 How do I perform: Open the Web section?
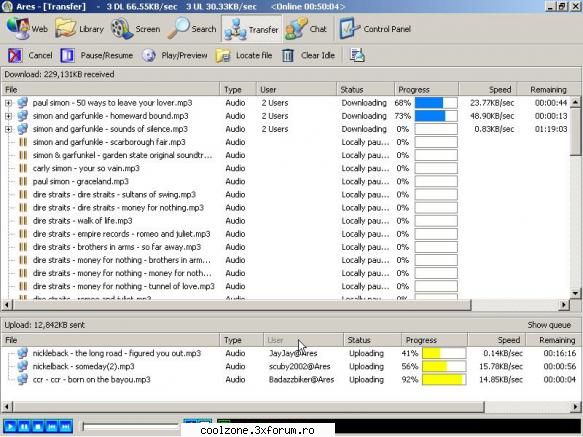point(27,29)
